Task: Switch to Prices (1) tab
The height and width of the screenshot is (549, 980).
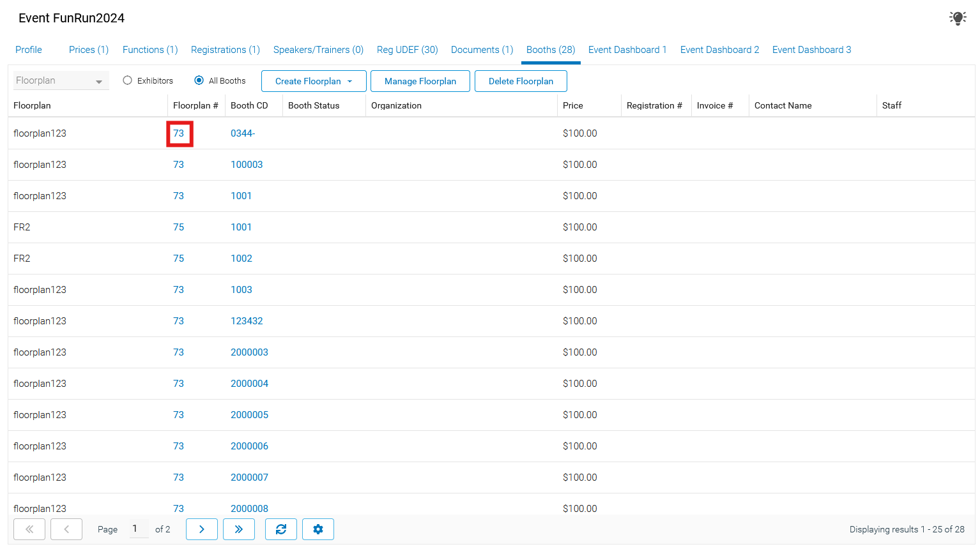Action: pyautogui.click(x=89, y=50)
